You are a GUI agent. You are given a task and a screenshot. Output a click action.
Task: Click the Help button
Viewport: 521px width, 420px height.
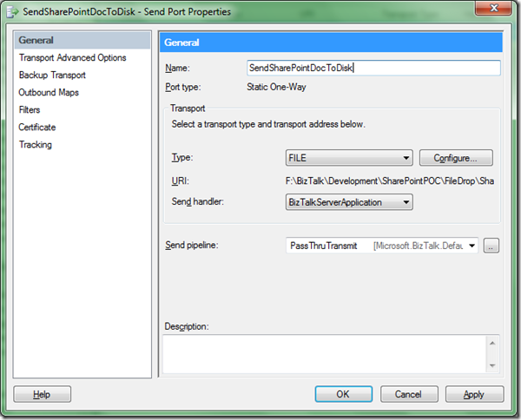[x=42, y=394]
